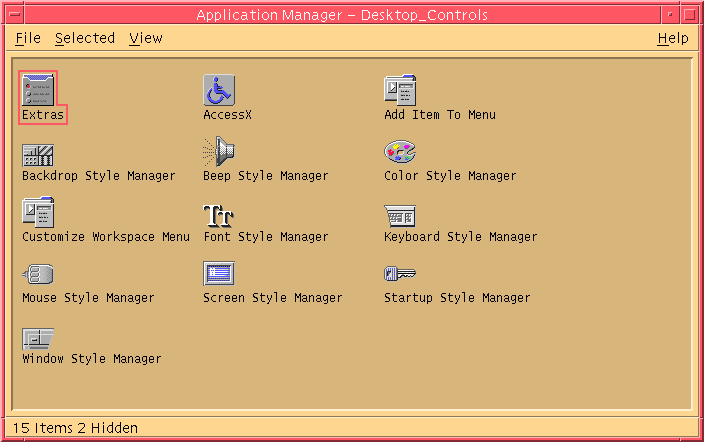Select the Screen Style Manager icon
This screenshot has height=442, width=704.
(x=219, y=274)
